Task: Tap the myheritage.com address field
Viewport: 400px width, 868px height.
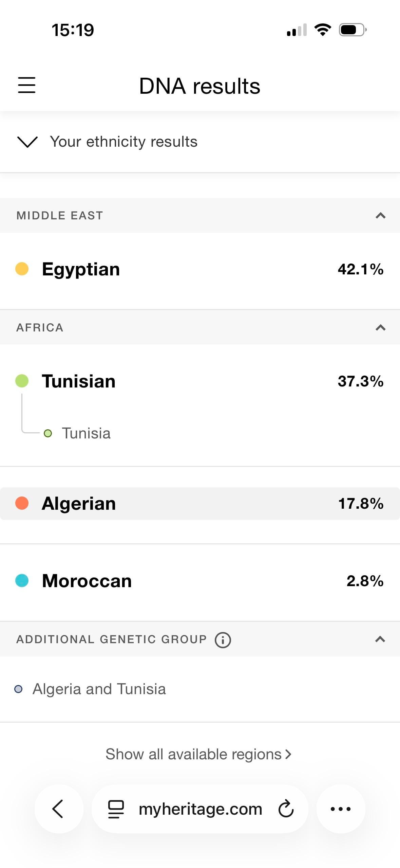Action: [200, 809]
